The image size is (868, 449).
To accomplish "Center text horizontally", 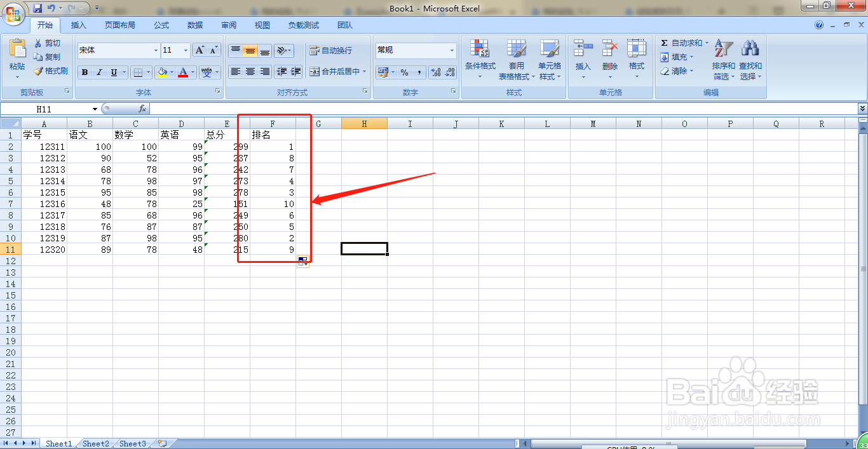I will [x=250, y=72].
